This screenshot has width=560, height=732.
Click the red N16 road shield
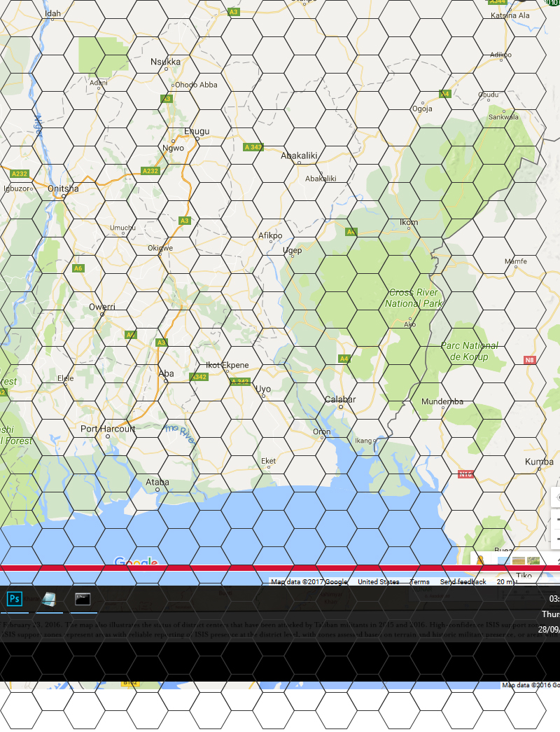(x=465, y=474)
